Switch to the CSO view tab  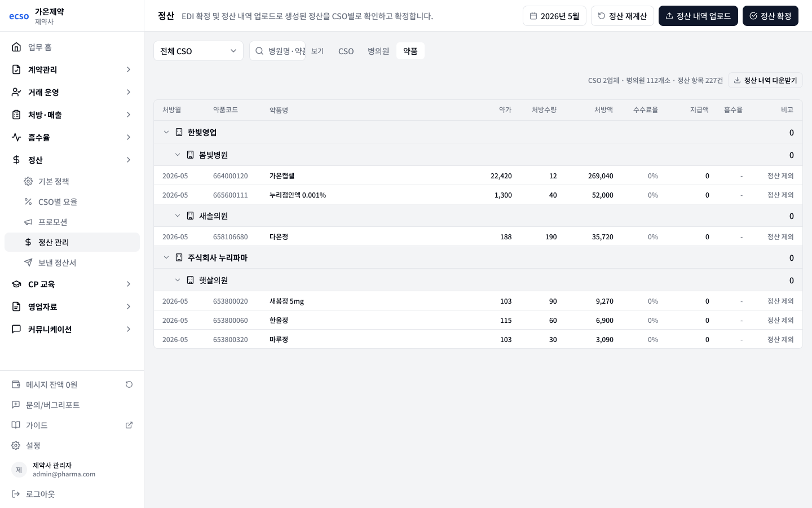coord(346,51)
